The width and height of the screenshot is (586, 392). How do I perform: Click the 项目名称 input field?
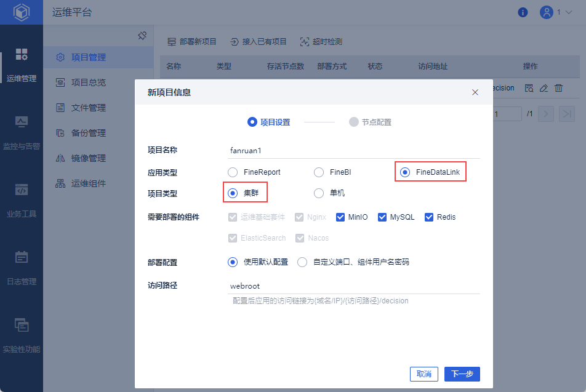tap(353, 151)
